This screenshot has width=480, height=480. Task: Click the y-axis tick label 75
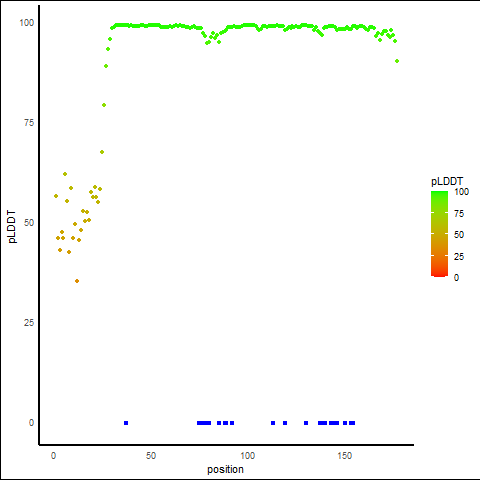[29, 123]
